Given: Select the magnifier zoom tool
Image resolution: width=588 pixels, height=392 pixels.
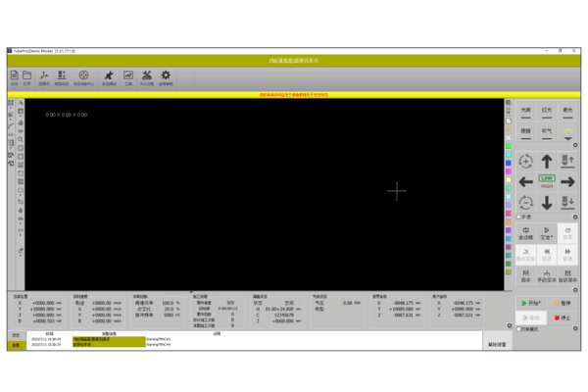Looking at the screenshot, I should [x=21, y=139].
